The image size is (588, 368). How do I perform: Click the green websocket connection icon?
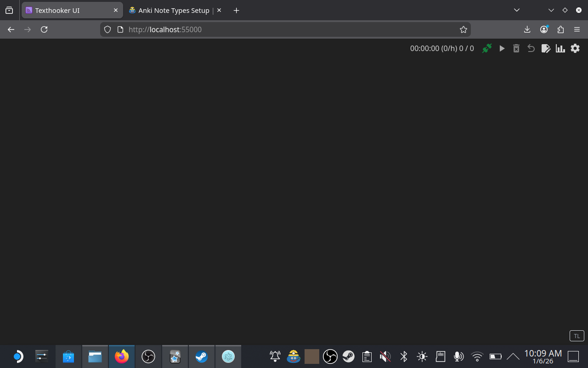click(x=487, y=48)
